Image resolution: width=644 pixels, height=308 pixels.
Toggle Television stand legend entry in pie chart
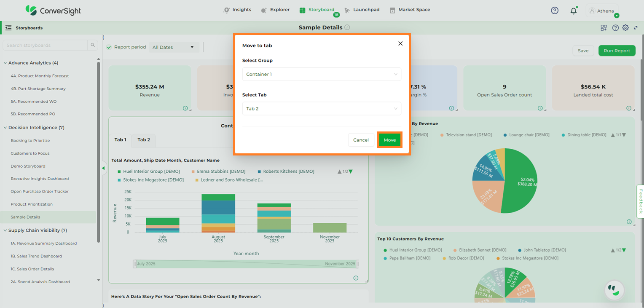click(466, 135)
